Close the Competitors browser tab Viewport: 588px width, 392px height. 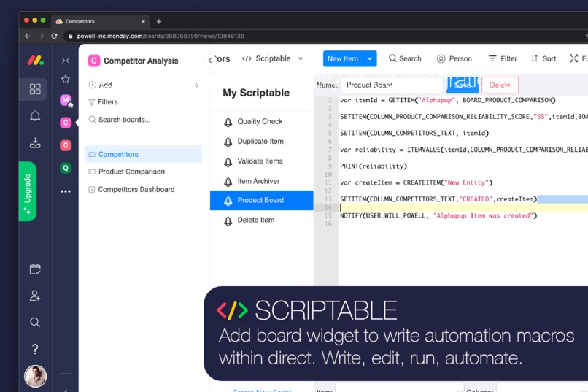pos(143,21)
